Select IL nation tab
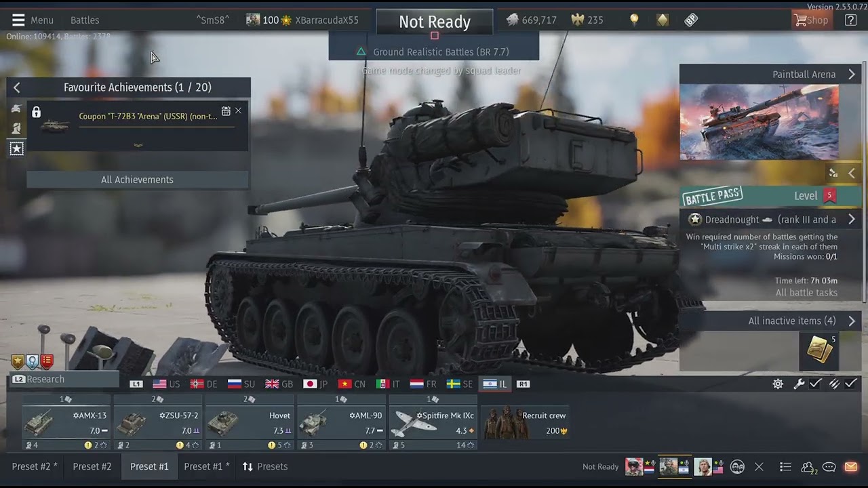The height and width of the screenshot is (488, 868). [495, 384]
